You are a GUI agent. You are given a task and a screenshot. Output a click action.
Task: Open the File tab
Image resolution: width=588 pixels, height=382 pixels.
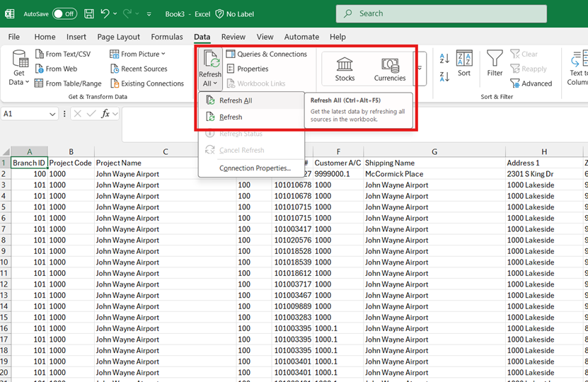tap(14, 37)
